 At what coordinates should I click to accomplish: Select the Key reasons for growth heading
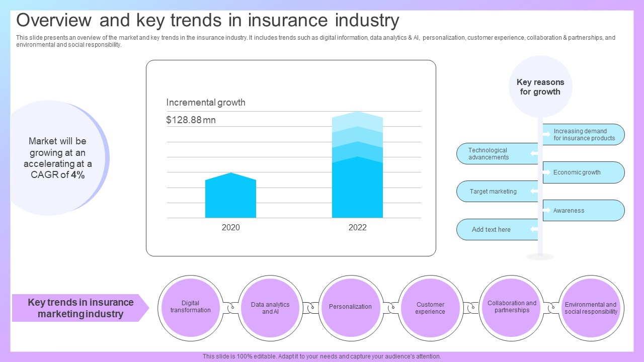coord(540,87)
